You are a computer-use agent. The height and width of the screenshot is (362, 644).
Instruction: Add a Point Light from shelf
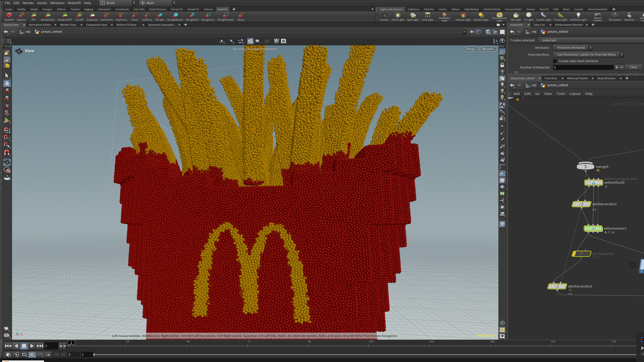398,17
